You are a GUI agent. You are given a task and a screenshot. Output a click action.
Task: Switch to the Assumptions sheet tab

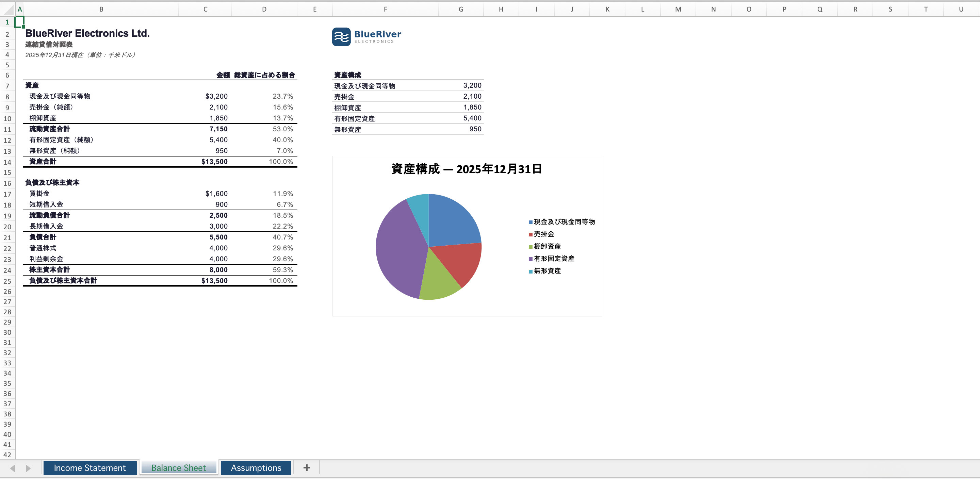click(x=256, y=467)
